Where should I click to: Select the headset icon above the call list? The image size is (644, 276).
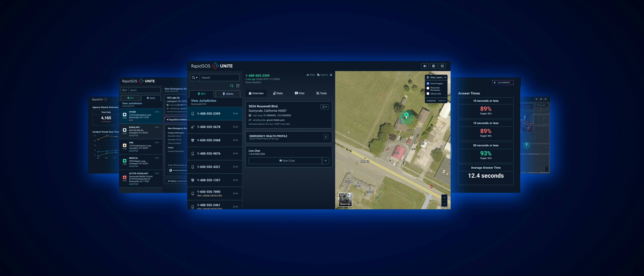click(x=231, y=86)
